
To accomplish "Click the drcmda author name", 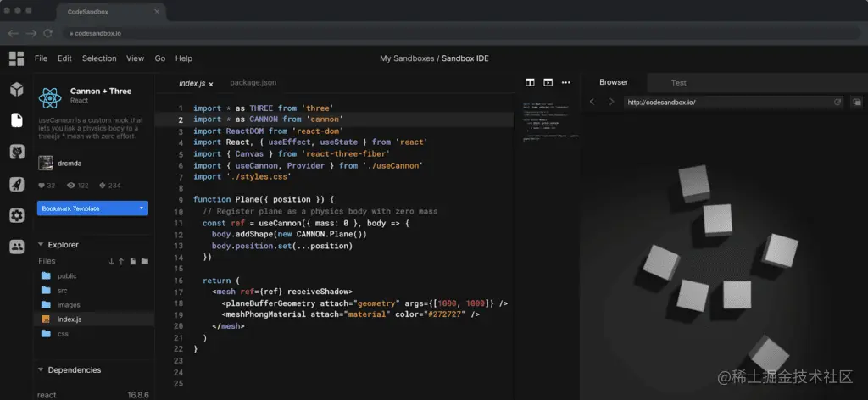I will point(70,164).
